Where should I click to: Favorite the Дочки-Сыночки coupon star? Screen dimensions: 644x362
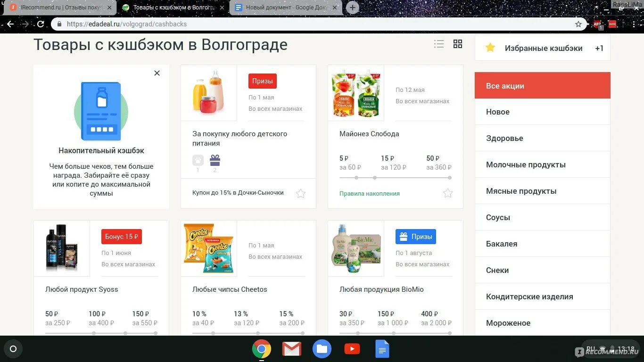[x=300, y=193]
